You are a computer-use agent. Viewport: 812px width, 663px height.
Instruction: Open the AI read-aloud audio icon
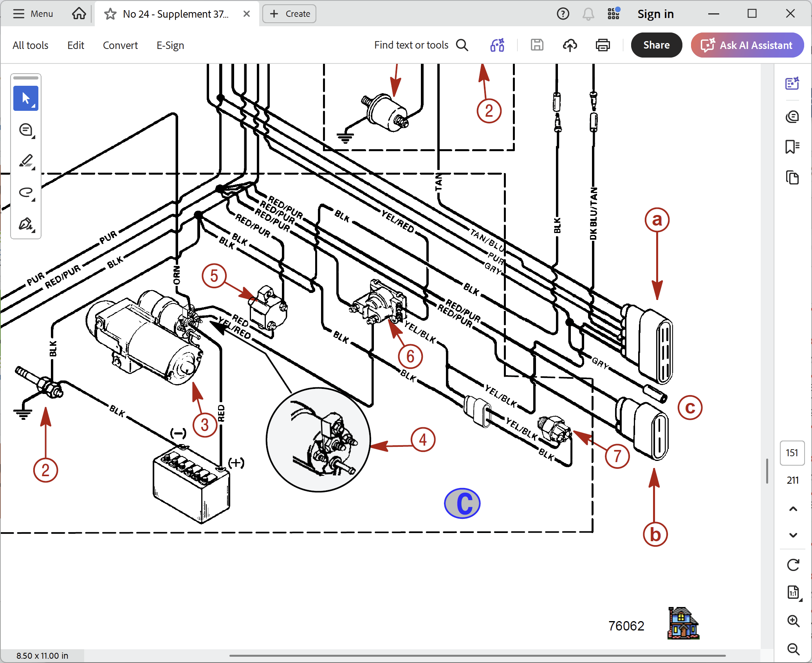point(497,45)
